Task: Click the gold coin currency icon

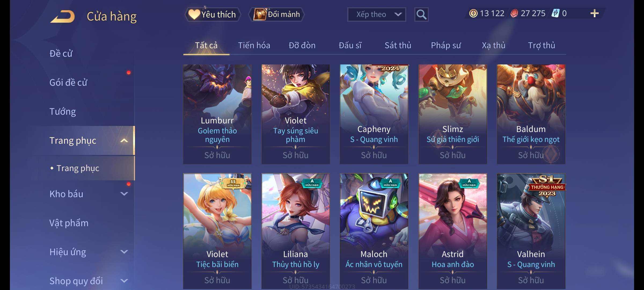Action: (x=473, y=13)
